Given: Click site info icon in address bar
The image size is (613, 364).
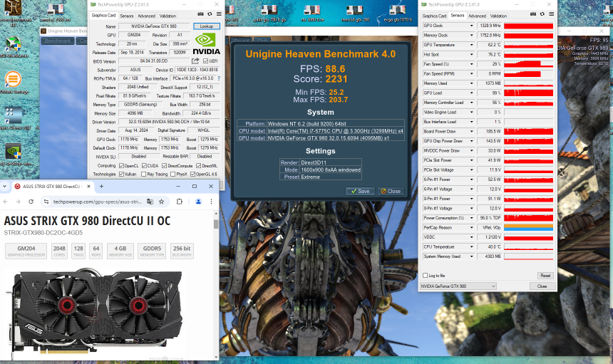Looking at the screenshot, I should pos(46,202).
